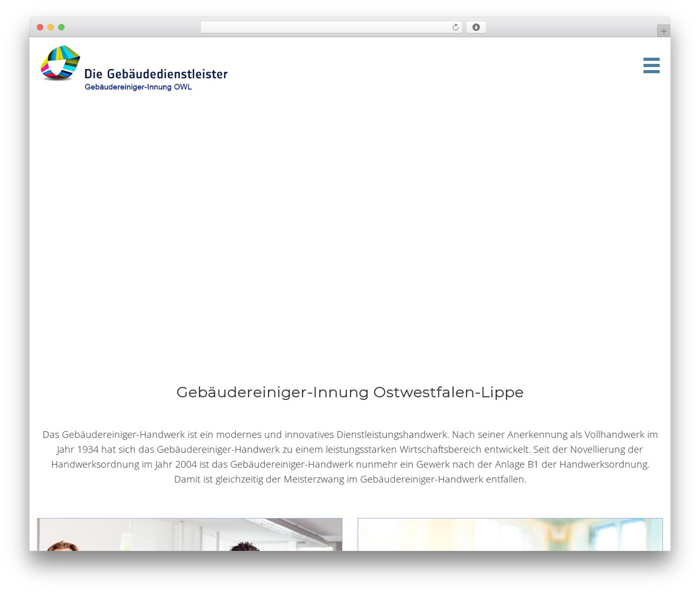The width and height of the screenshot is (700, 593).
Task: Click the Gebäudereiniger-Innung OWL logo subtitle
Action: coord(138,87)
